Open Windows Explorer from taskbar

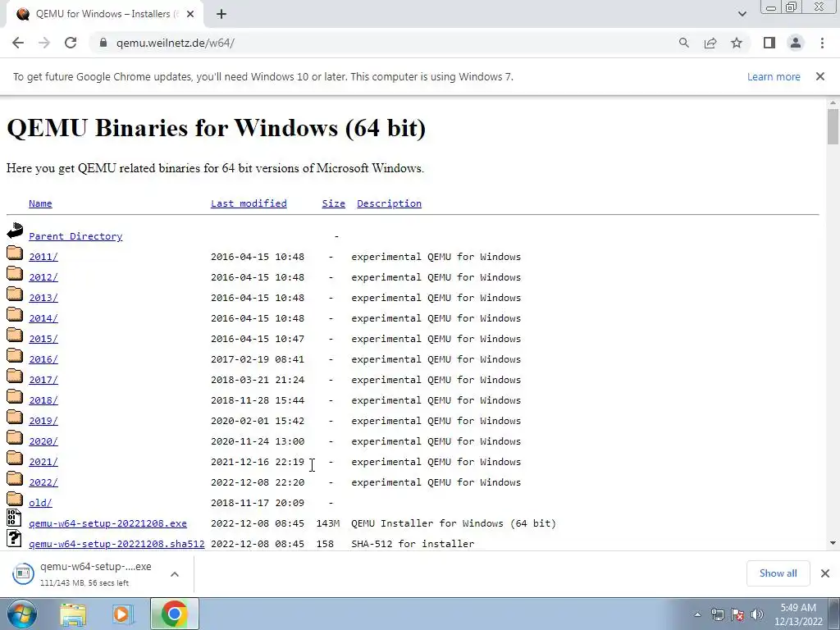point(73,614)
